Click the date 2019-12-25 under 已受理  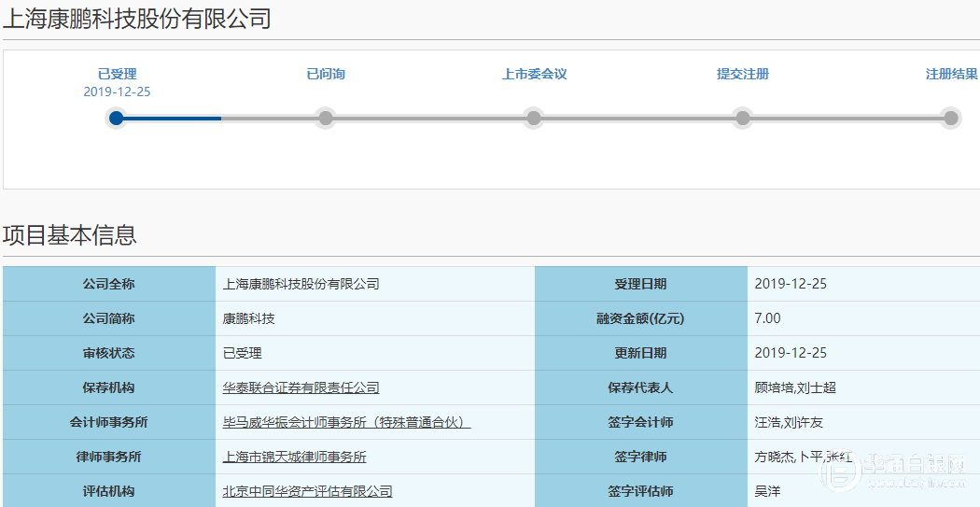(x=117, y=92)
